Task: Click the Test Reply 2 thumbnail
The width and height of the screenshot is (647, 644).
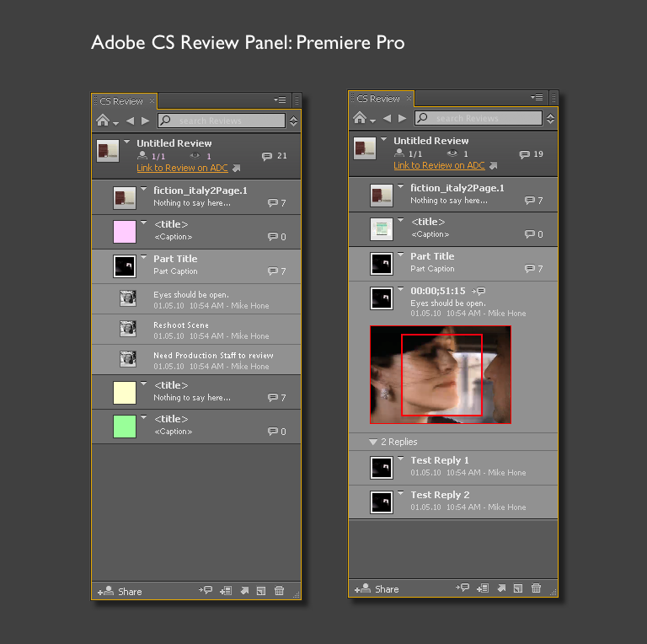Action: [382, 502]
